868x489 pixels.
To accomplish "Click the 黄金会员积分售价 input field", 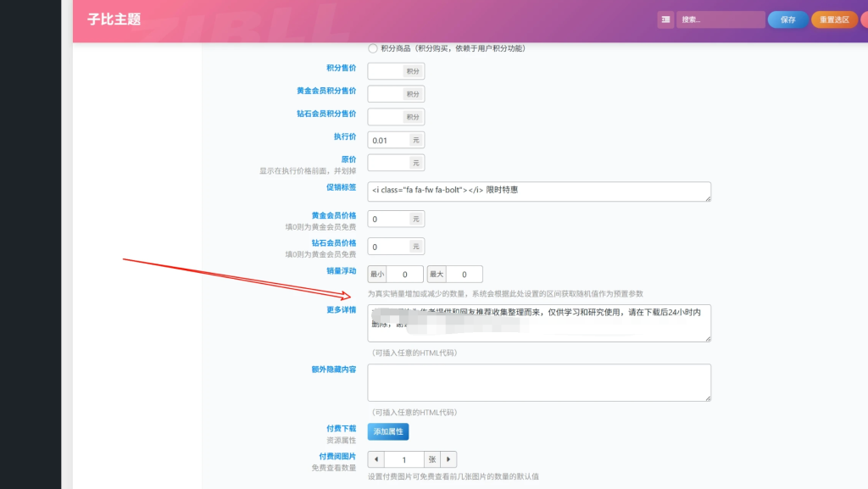I will [386, 94].
